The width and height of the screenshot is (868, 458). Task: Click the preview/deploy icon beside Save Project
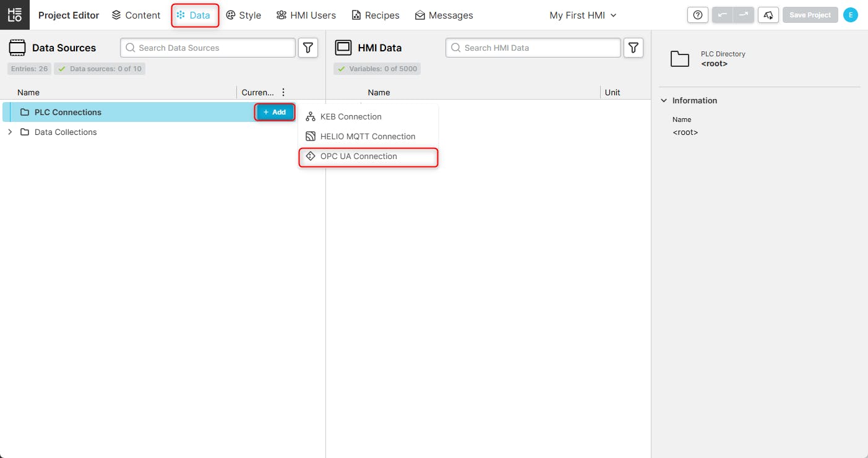tap(768, 15)
